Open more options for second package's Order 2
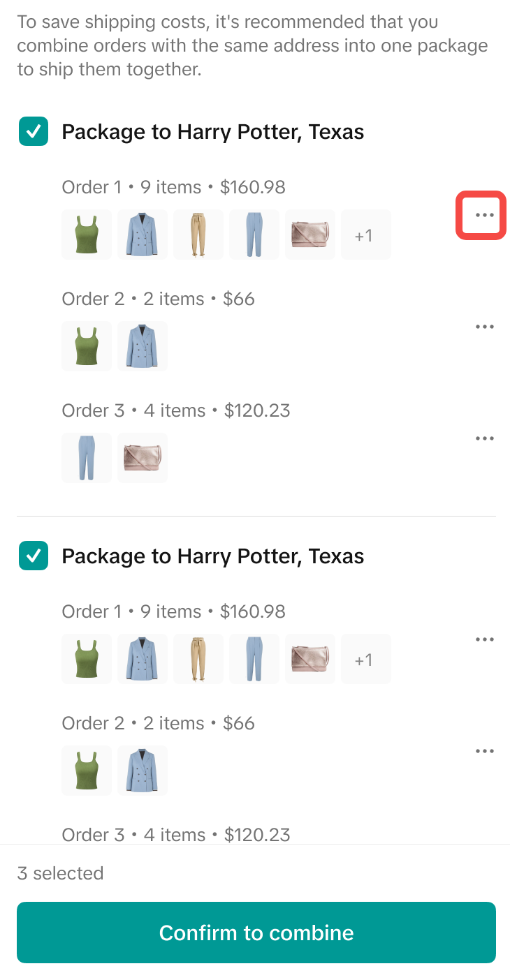 [x=484, y=751]
